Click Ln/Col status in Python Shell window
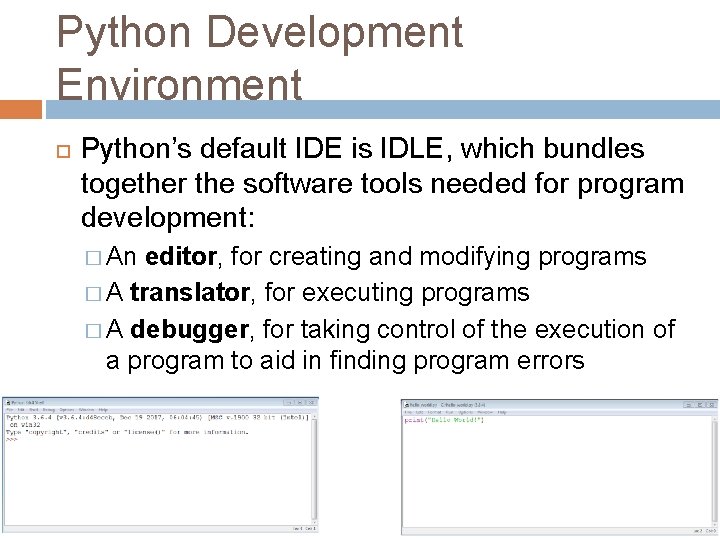Screen dimensions: 720x540 point(304,529)
